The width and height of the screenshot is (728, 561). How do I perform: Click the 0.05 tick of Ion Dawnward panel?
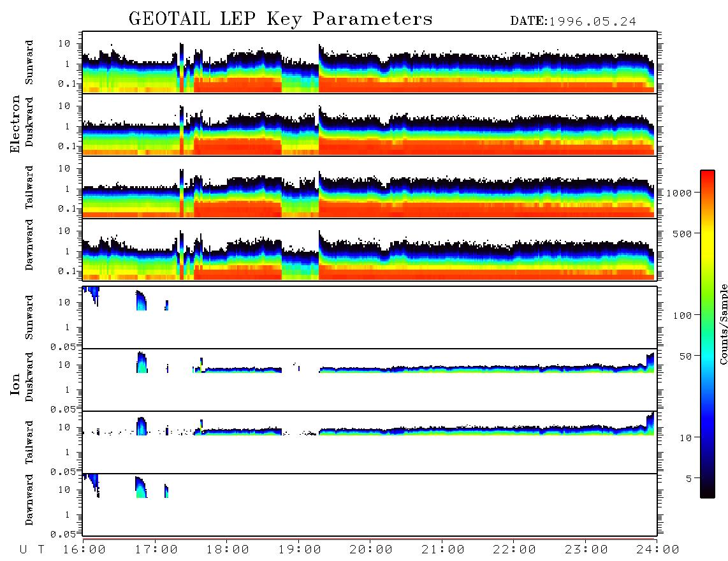tap(63, 534)
